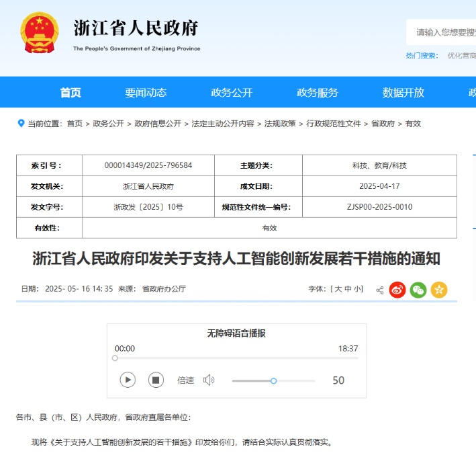Click the blue location pin icon
The height and width of the screenshot is (453, 476).
[x=21, y=124]
